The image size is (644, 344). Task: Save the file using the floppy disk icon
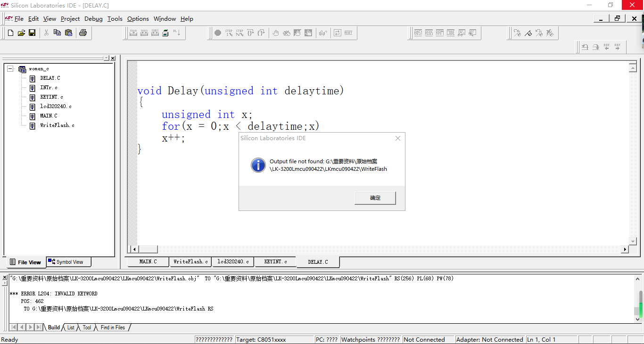coord(32,33)
